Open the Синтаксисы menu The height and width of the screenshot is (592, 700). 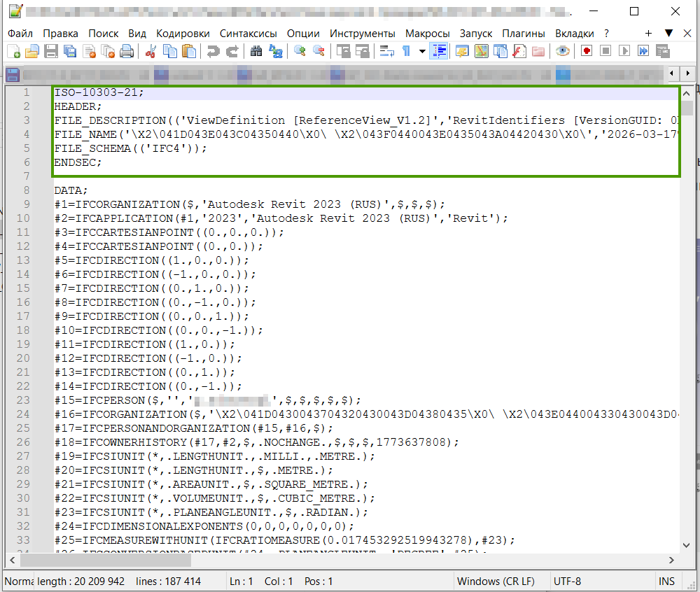pos(248,34)
